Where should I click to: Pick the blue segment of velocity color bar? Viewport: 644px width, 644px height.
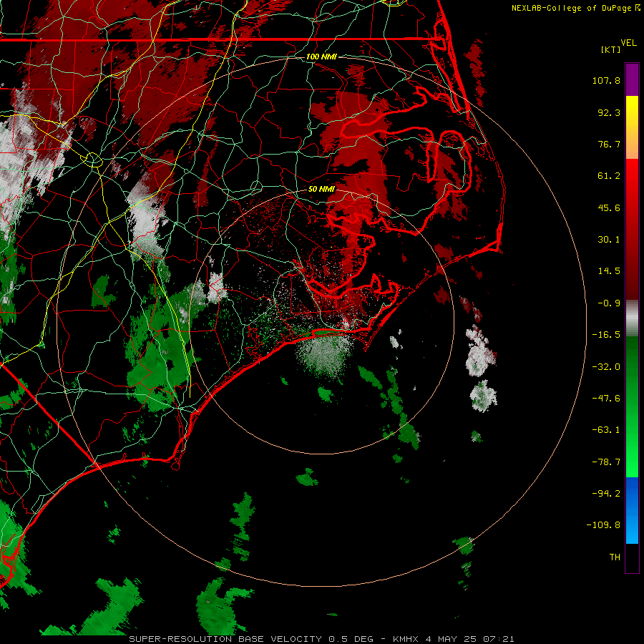[x=632, y=510]
